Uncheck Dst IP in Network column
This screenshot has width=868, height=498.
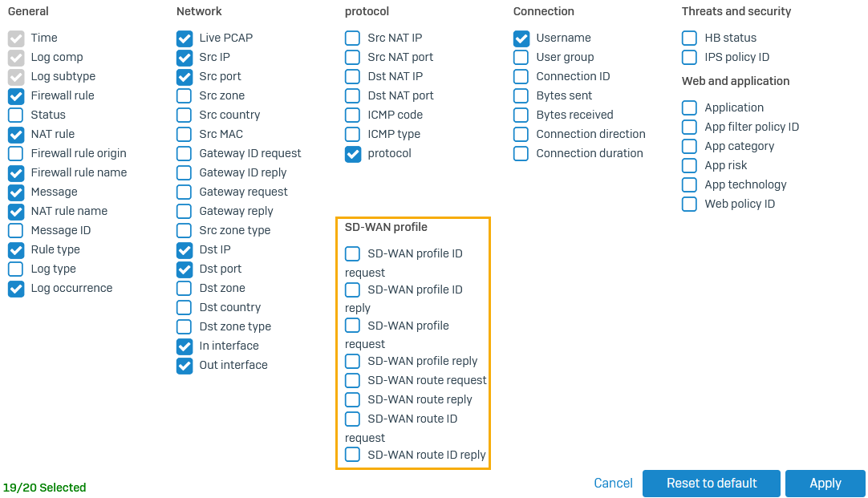click(x=185, y=249)
